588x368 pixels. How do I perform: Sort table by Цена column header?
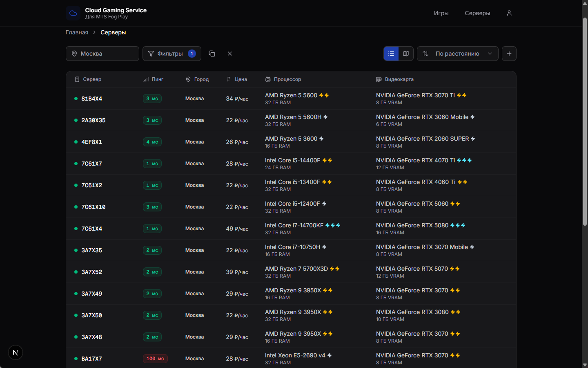[x=237, y=79]
